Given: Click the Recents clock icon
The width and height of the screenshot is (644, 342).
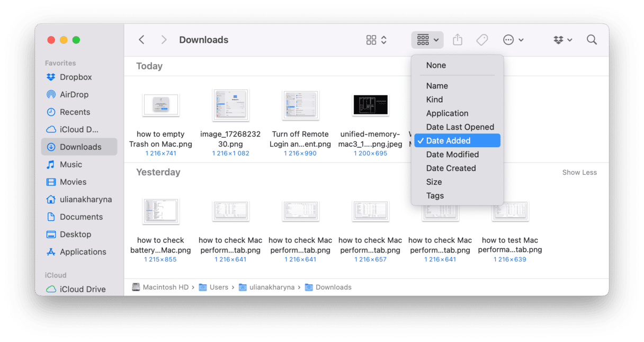Looking at the screenshot, I should click(x=51, y=112).
